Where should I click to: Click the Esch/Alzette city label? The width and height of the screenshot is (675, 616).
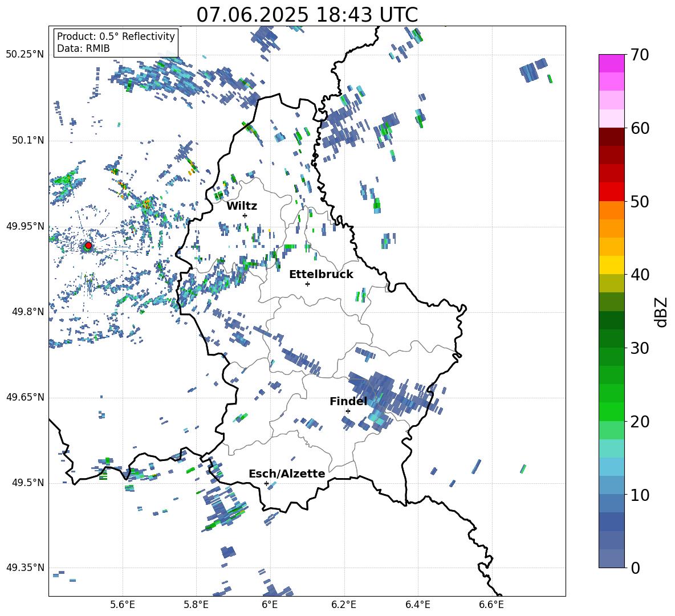coord(287,474)
